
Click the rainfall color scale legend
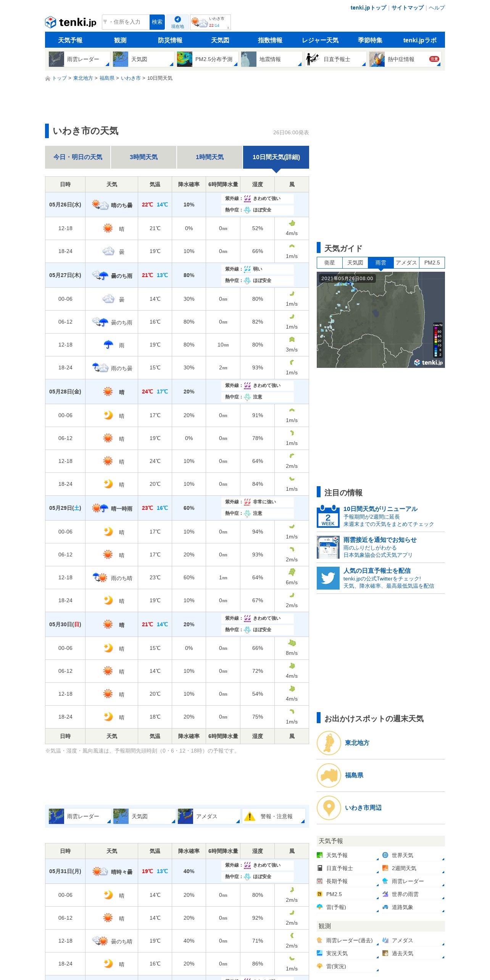point(438,340)
